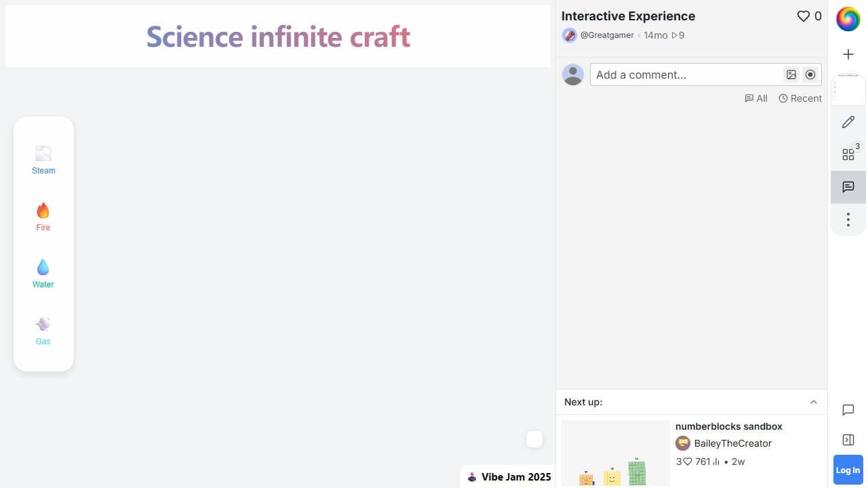Click the Interactive Experience heading
This screenshot has height=488, width=868.
click(x=628, y=16)
